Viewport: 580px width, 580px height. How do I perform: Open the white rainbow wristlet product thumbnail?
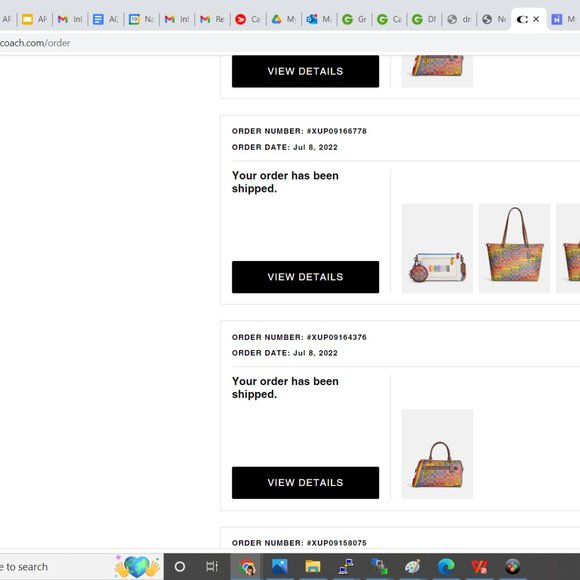pos(437,248)
